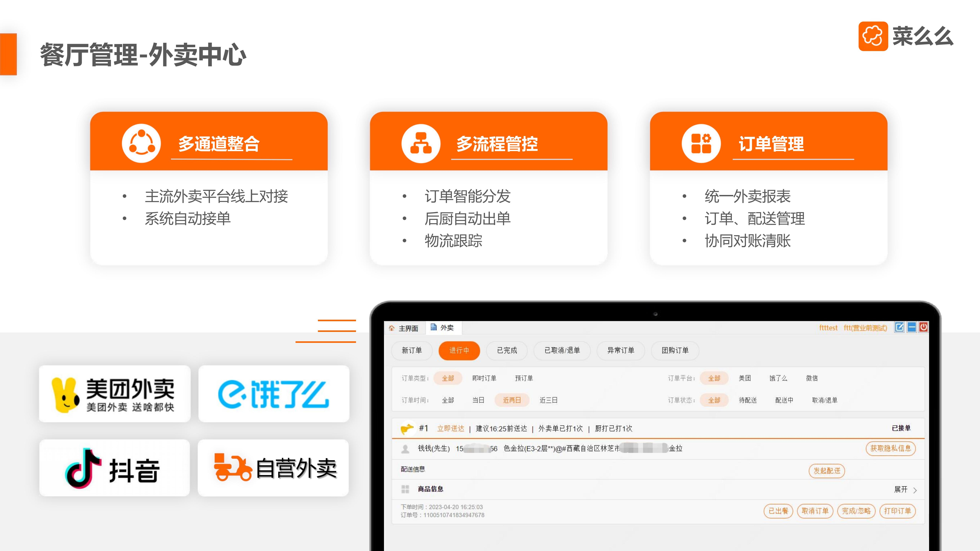
Task: Click the 打印订单 button
Action: (898, 511)
